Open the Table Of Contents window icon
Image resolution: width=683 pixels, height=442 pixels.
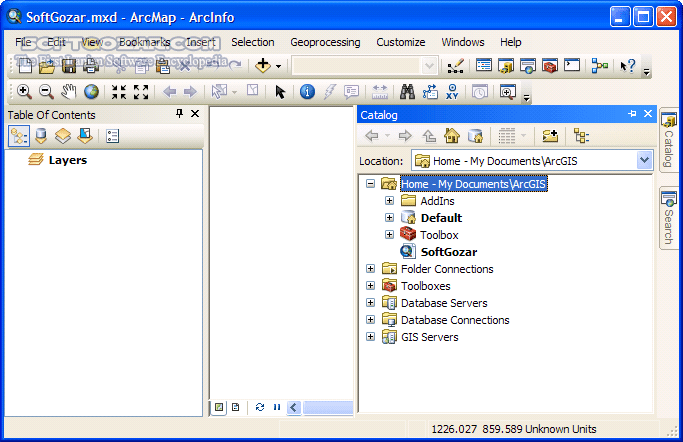click(x=484, y=66)
